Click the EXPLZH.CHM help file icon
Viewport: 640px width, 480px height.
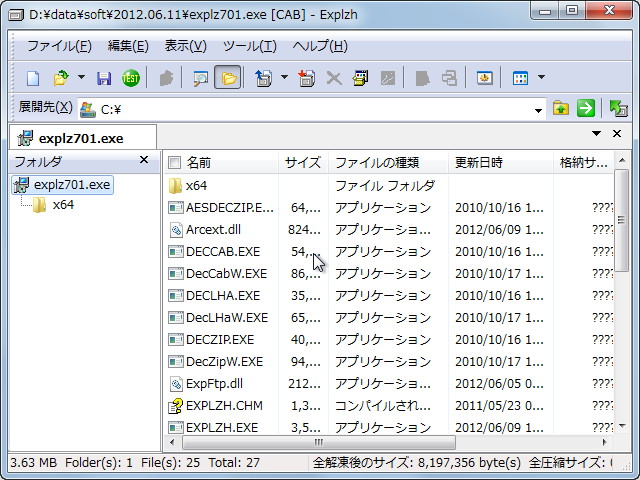(x=176, y=406)
